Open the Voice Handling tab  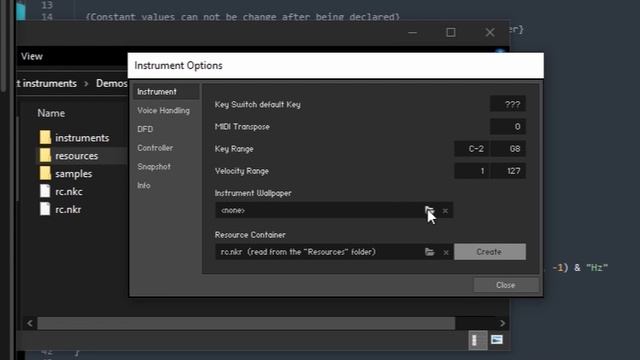[163, 111]
